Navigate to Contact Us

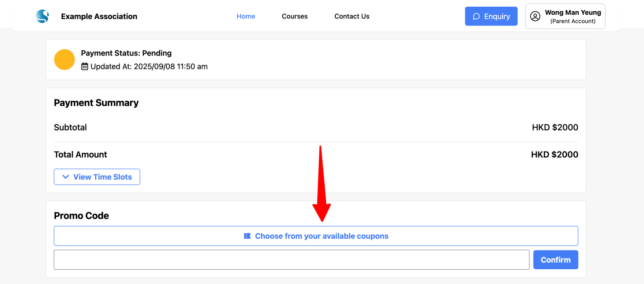tap(352, 17)
